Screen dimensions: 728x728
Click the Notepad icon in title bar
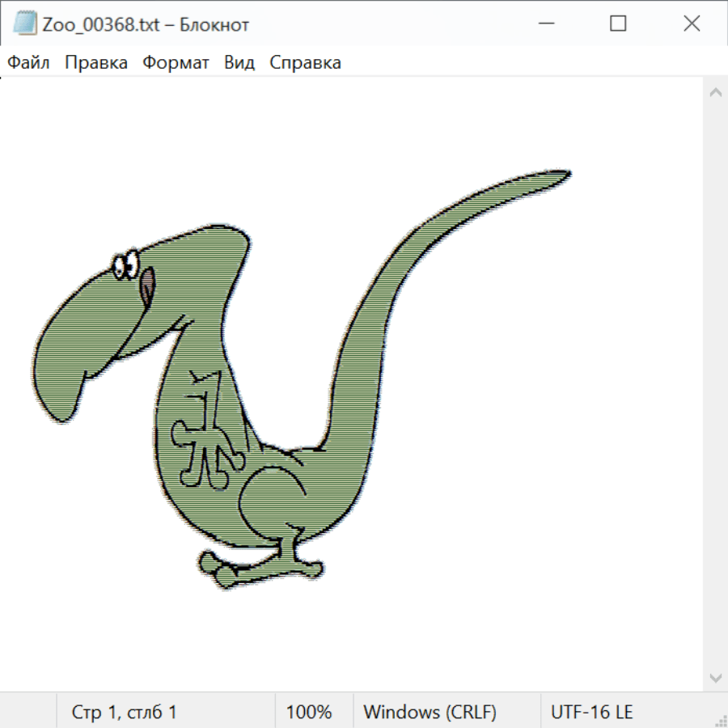(x=24, y=24)
